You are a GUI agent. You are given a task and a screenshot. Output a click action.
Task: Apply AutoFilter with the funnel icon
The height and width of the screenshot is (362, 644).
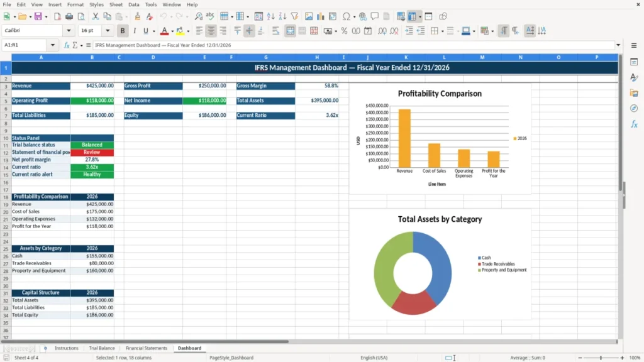click(294, 16)
